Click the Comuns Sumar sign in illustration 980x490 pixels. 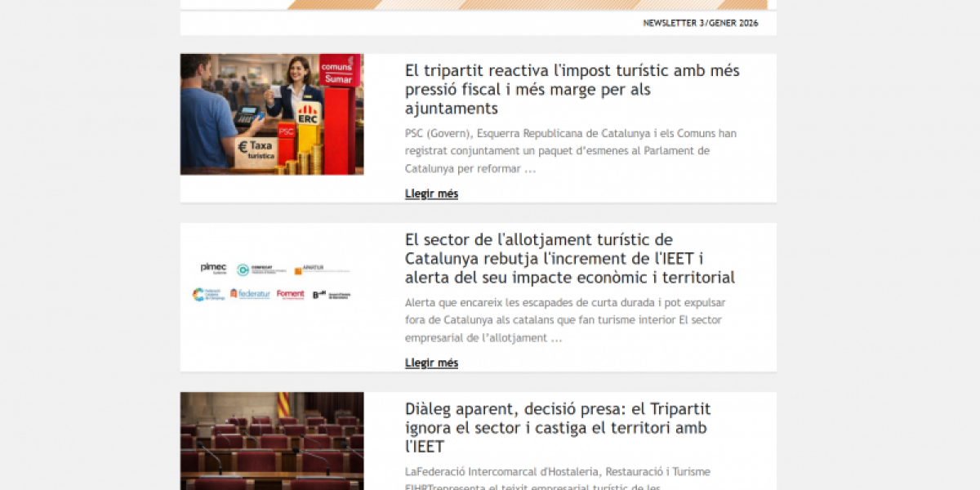tap(337, 72)
